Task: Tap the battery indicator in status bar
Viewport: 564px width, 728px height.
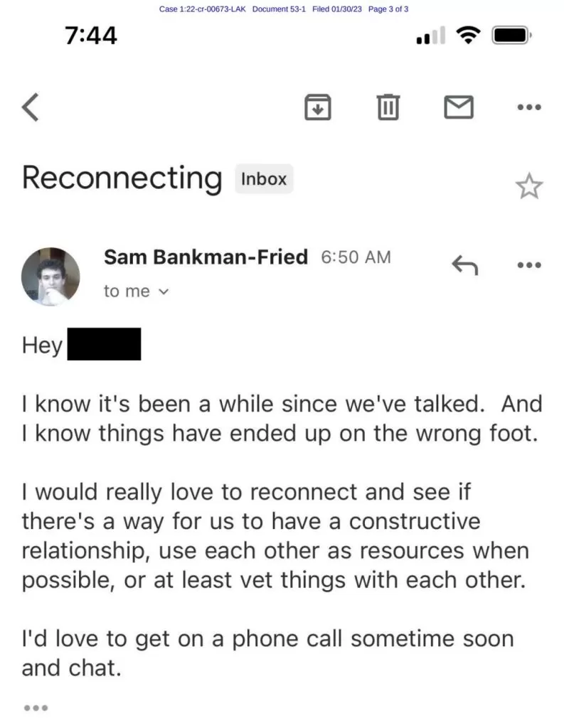Action: (510, 35)
